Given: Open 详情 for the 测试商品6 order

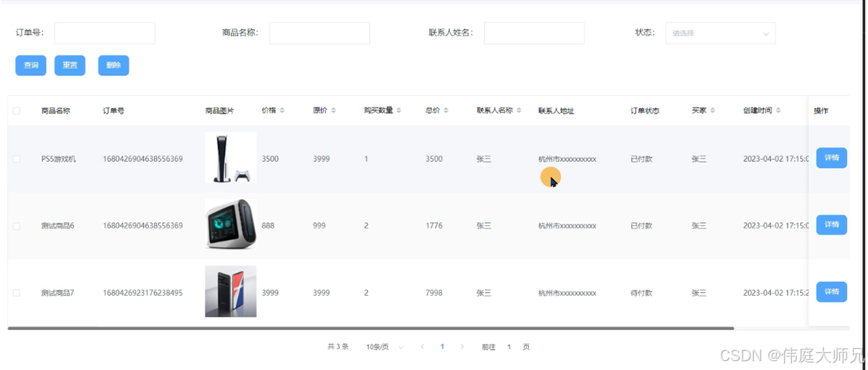Looking at the screenshot, I should click(831, 224).
